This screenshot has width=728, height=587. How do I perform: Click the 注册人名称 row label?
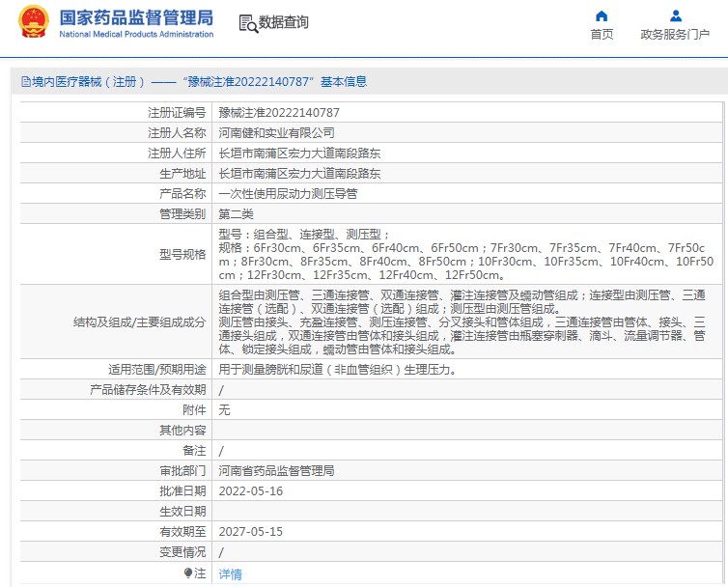click(177, 133)
